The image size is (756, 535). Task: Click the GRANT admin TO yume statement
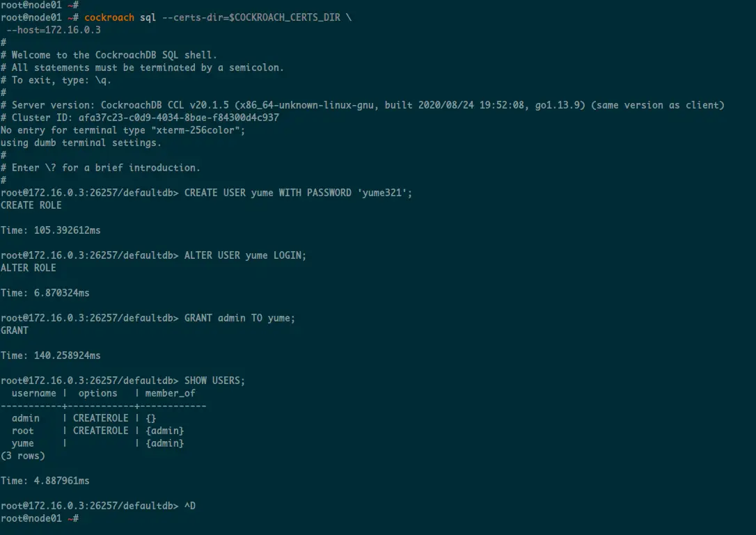(239, 318)
